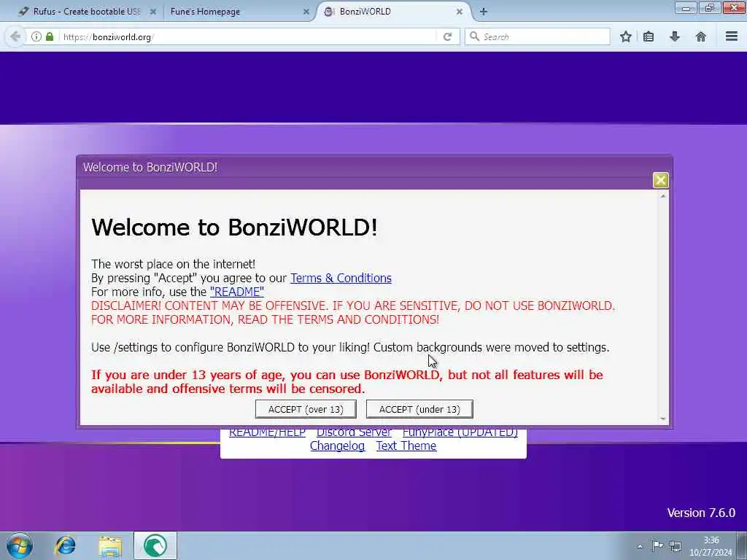This screenshot has width=747, height=560.
Task: Close the BonziWORLD tab
Action: tap(460, 12)
